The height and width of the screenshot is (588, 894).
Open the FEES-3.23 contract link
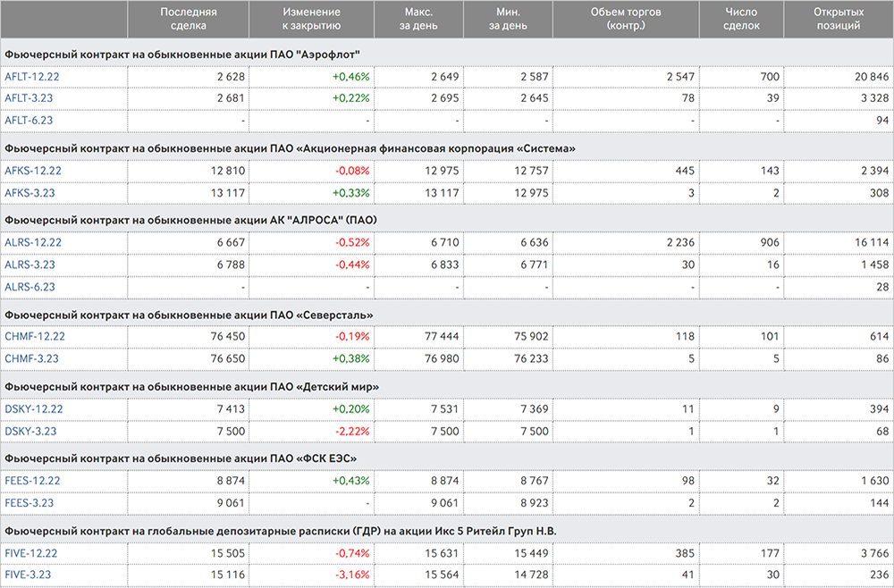pyautogui.click(x=30, y=503)
